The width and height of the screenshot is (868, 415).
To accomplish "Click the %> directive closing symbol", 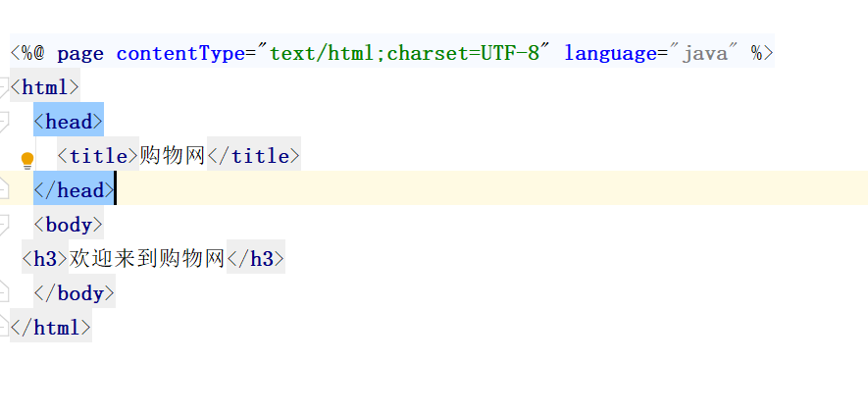I will coord(762,54).
